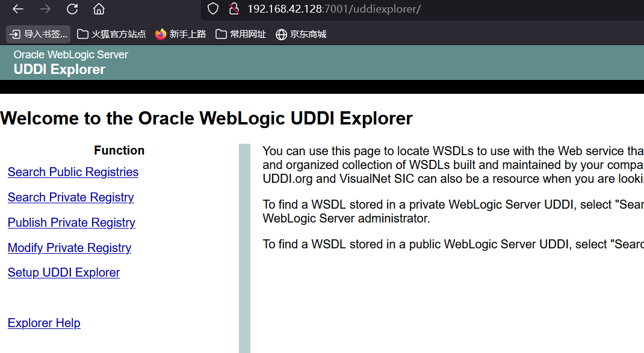Viewport: 644px width, 353px height.
Task: Open the 新手上路 bookmark
Action: [x=181, y=34]
